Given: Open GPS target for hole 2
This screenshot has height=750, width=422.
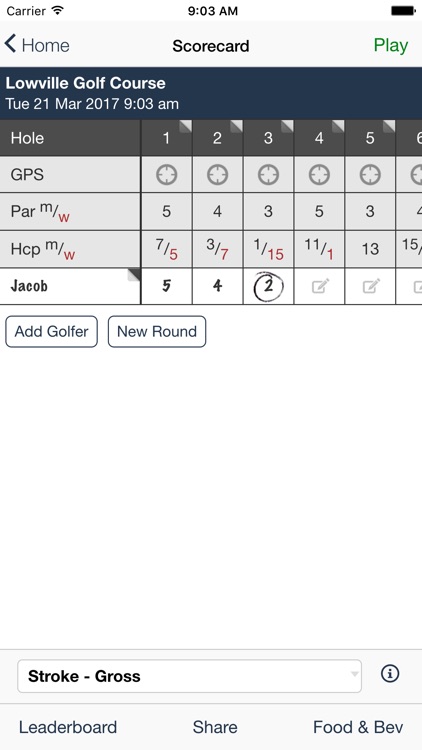Looking at the screenshot, I should (217, 175).
